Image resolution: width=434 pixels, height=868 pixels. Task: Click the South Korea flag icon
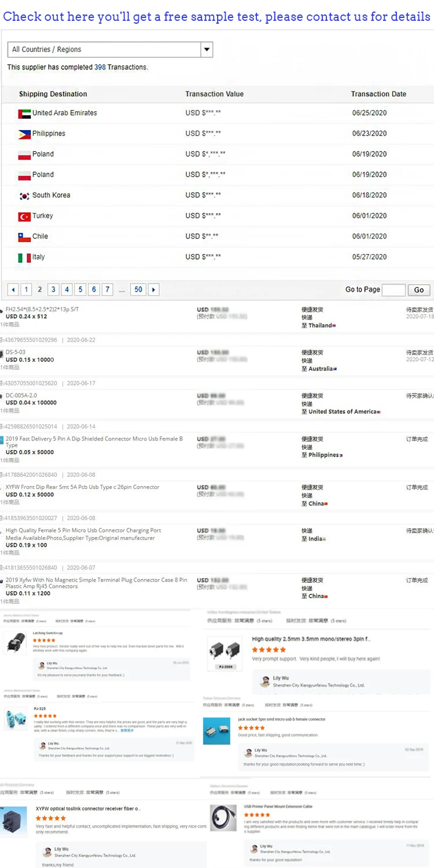[24, 196]
